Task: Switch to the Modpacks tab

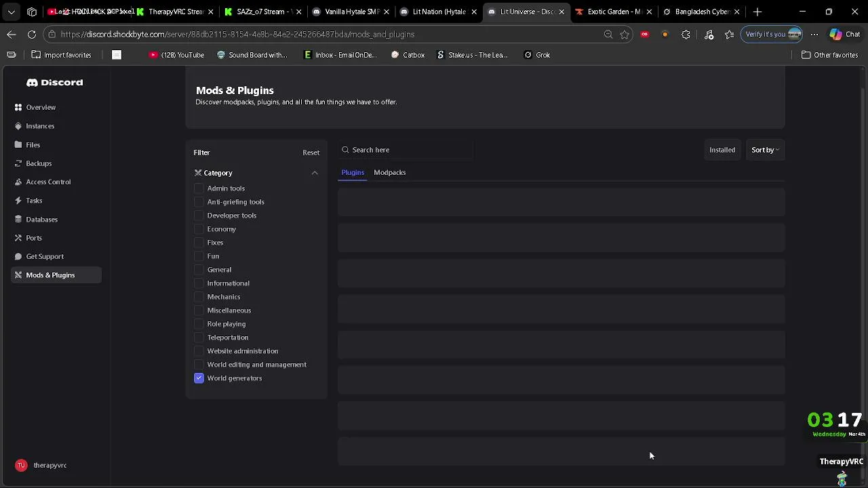Action: click(389, 172)
